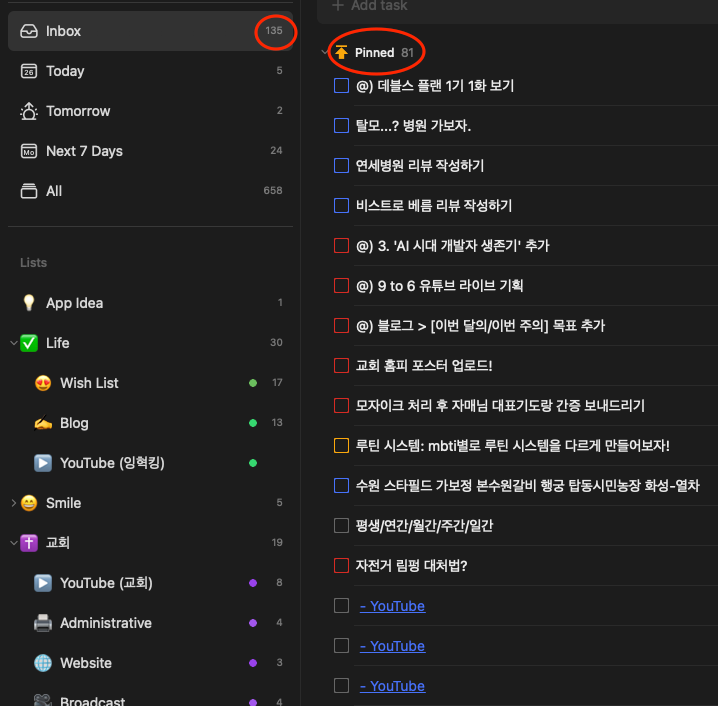This screenshot has height=706, width=718.
Task: Select the Today smart list
Action: pyautogui.click(x=150, y=71)
